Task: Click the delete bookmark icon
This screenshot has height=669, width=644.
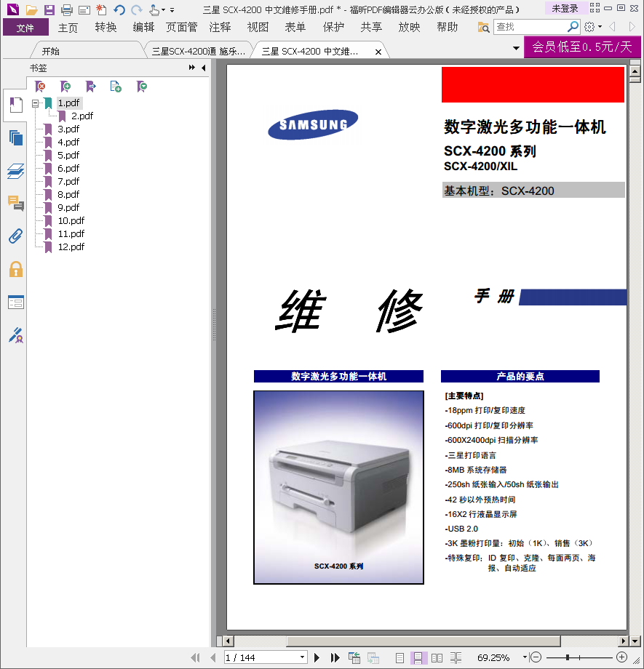Action: [40, 87]
